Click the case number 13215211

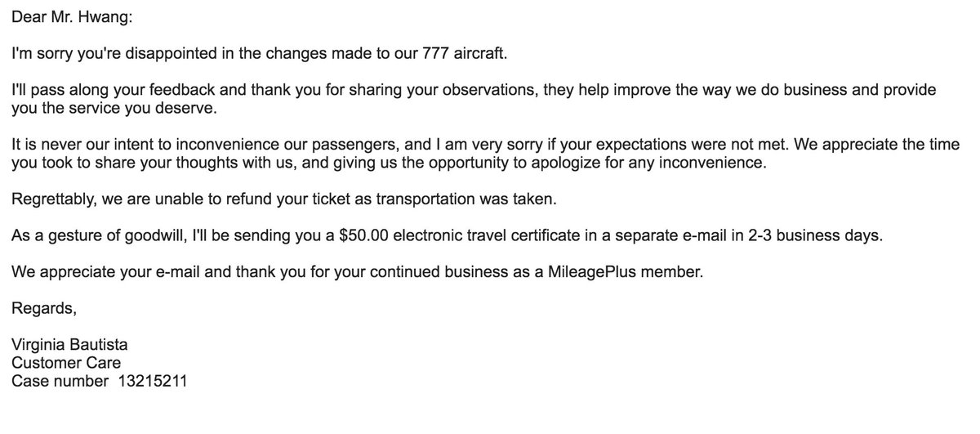click(159, 380)
